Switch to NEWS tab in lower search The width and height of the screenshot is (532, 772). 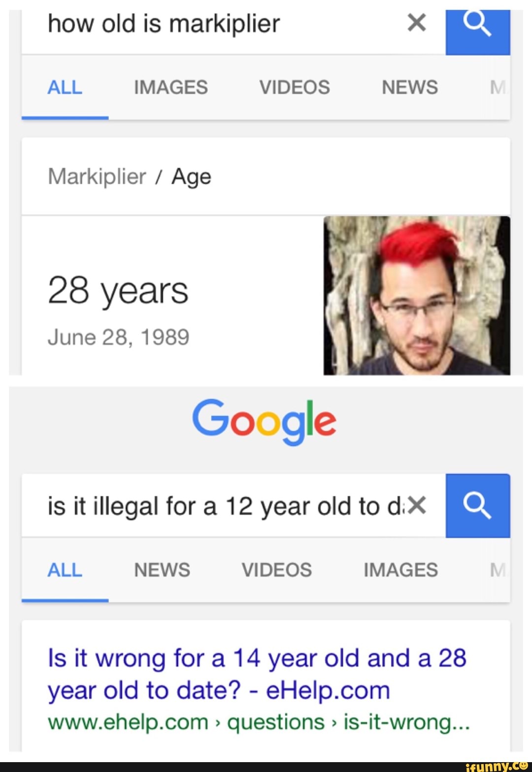tap(162, 570)
